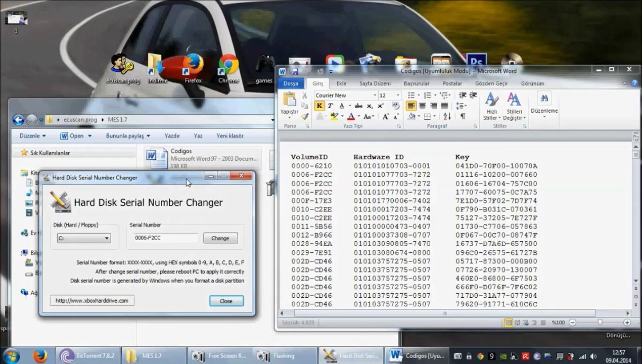
Task: Open the Quick Styles (Hızlı Stiller) gallery
Action: tap(492, 107)
